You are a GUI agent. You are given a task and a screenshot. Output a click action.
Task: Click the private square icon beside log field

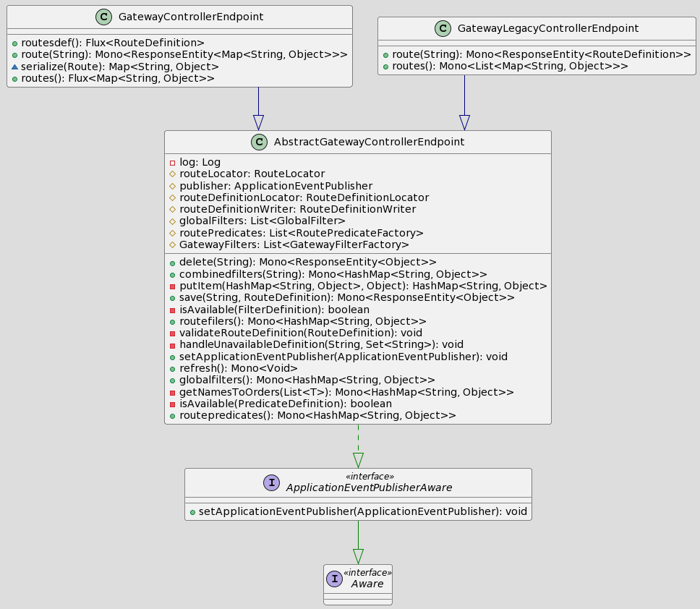[x=172, y=163]
